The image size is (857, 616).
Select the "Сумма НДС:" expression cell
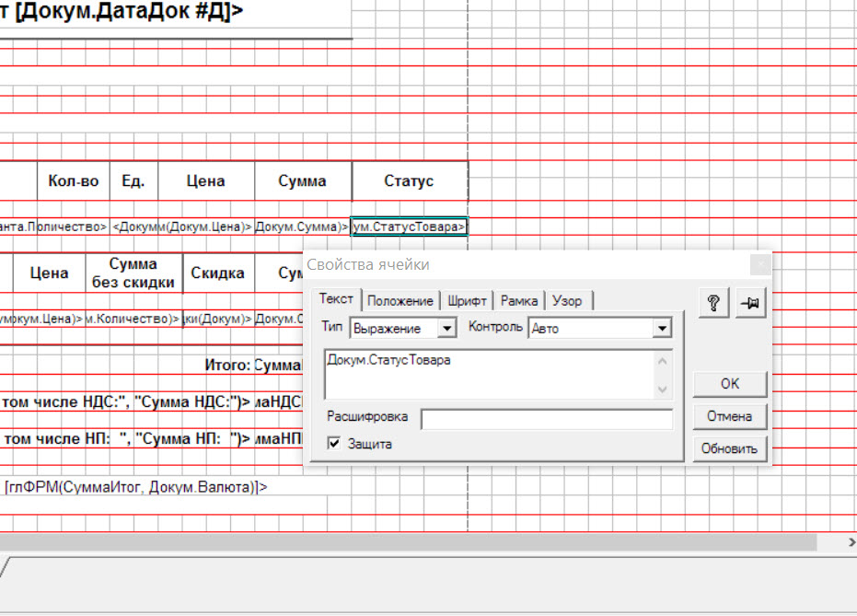click(126, 401)
